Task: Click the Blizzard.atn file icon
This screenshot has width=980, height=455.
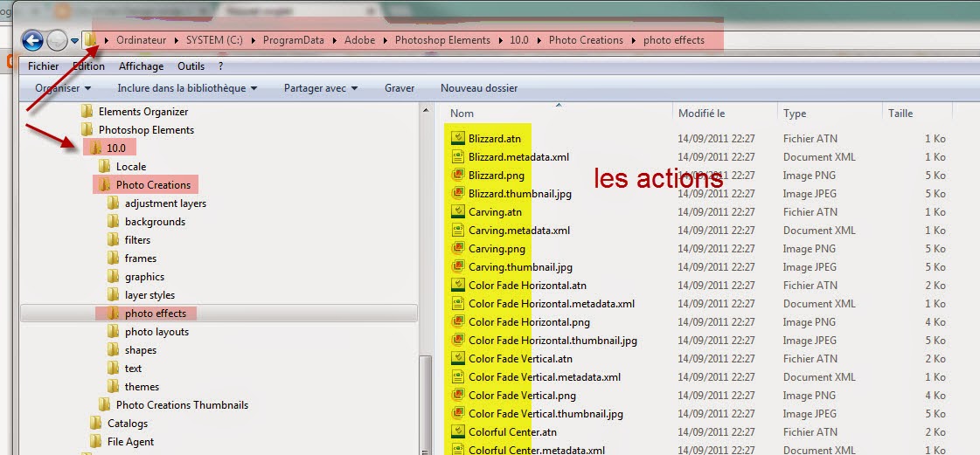Action: click(x=458, y=139)
